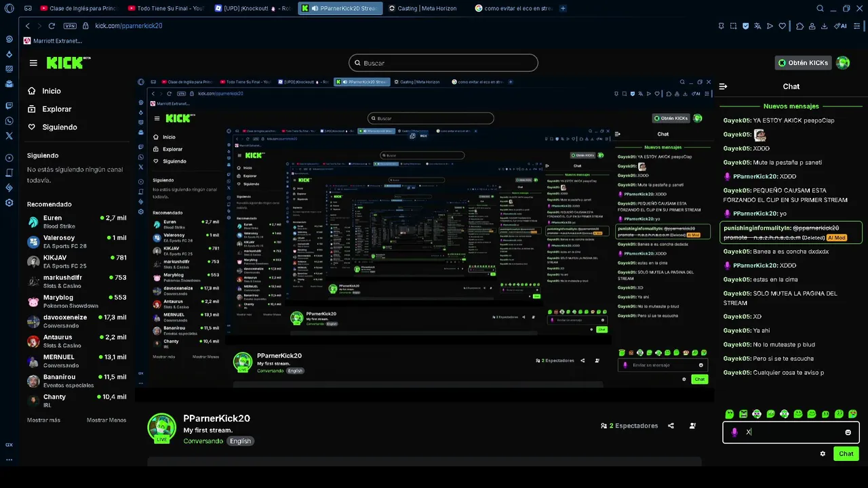Open the Opera GX main menu logo
The width and height of the screenshot is (868, 488).
pos(9,8)
